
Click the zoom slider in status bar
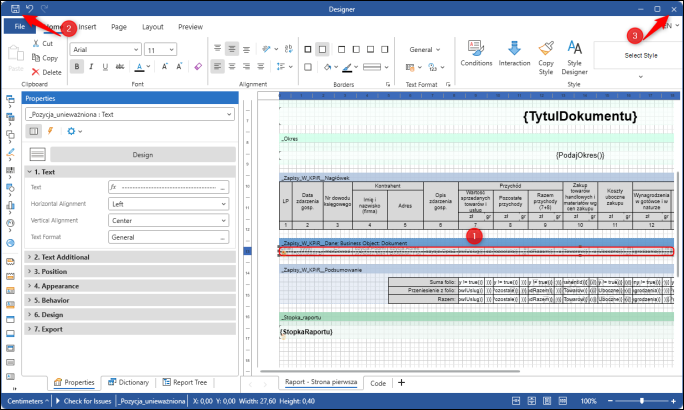[640, 400]
